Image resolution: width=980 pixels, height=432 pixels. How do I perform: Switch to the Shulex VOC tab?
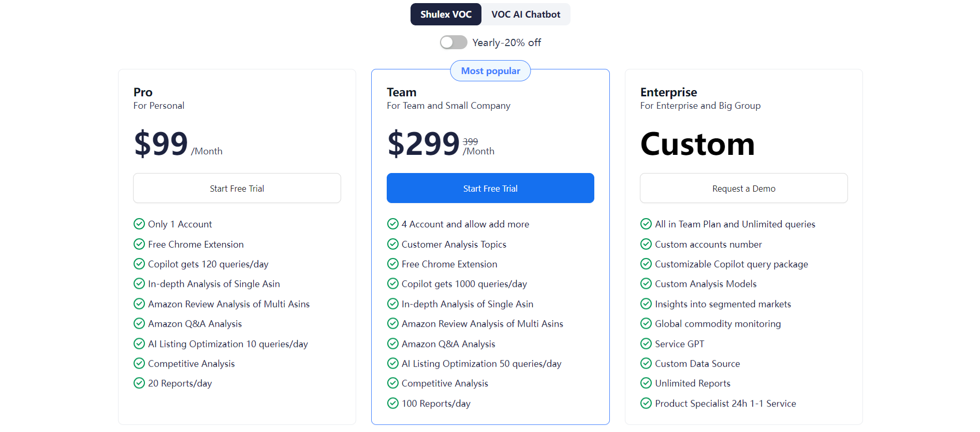[446, 15]
